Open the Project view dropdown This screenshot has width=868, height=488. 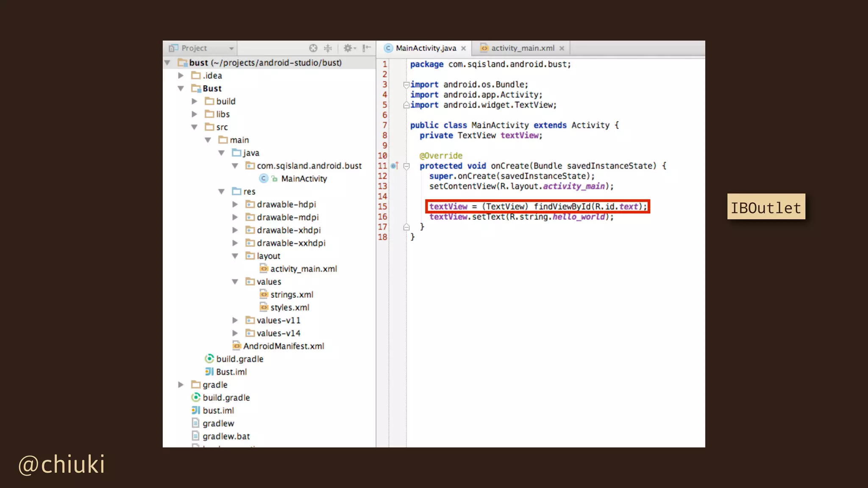(x=231, y=49)
